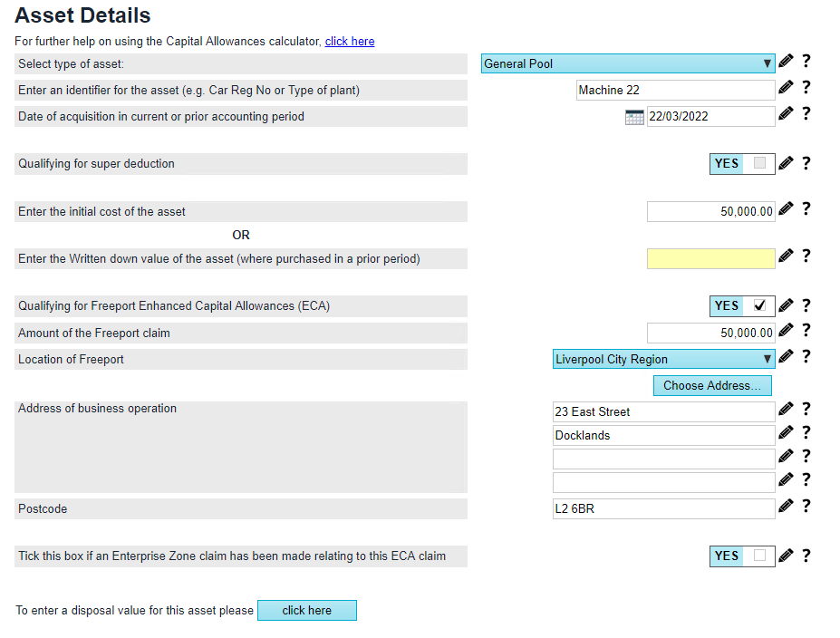
Task: Click the yellow Written down value field
Action: click(710, 258)
